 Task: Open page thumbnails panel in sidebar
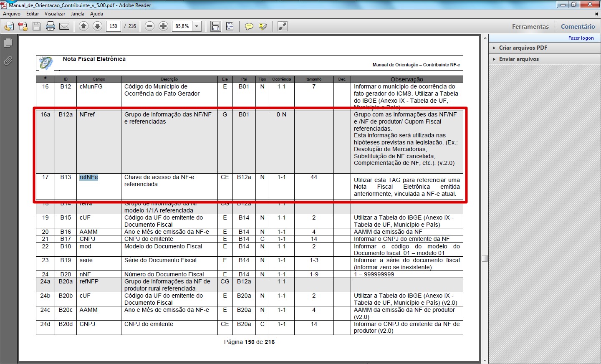click(x=8, y=43)
